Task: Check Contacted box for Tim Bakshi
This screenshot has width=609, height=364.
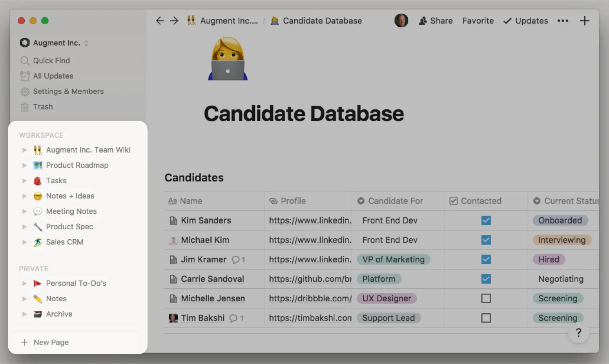Action: [486, 318]
